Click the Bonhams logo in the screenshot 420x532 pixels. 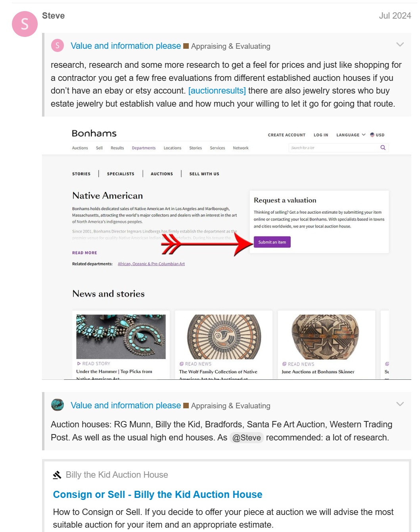click(94, 133)
